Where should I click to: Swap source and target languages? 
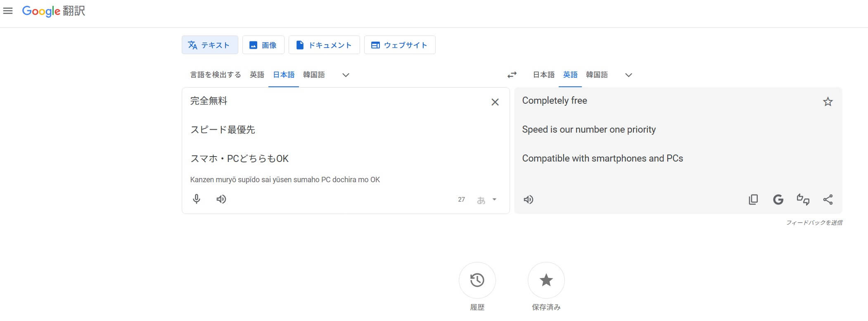tap(512, 75)
